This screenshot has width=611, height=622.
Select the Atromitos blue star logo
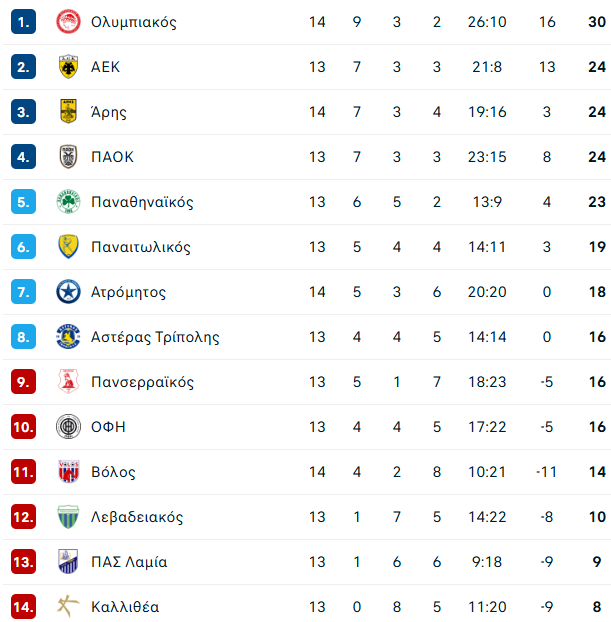click(68, 292)
